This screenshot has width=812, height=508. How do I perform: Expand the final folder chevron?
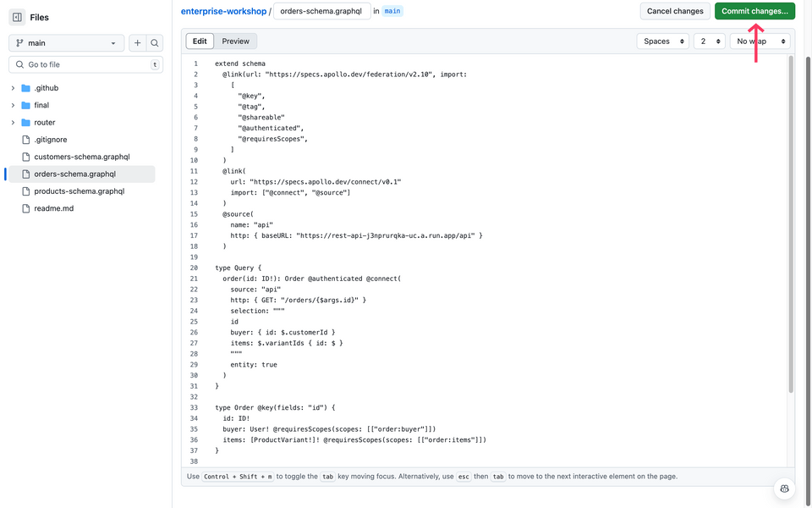13,105
